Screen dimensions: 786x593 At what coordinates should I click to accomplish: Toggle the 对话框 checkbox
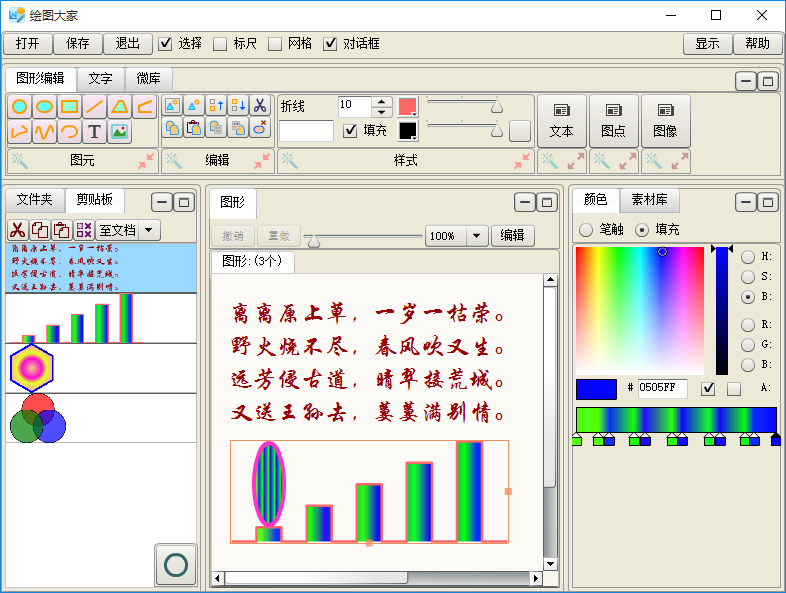(330, 44)
